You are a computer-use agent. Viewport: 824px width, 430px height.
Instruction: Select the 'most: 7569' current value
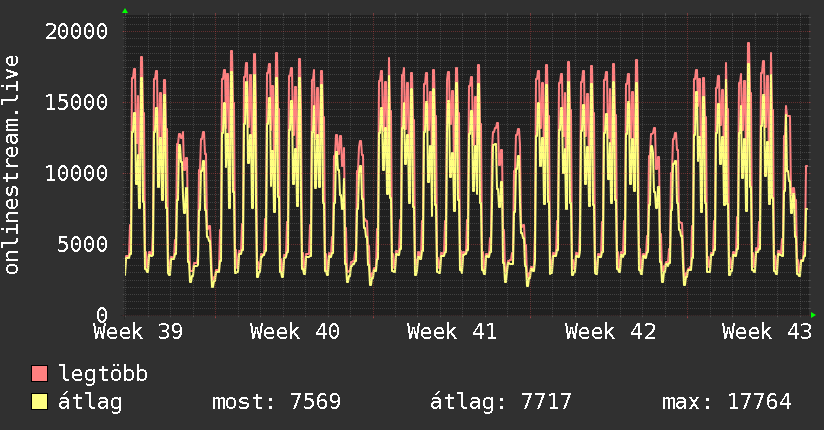276,402
